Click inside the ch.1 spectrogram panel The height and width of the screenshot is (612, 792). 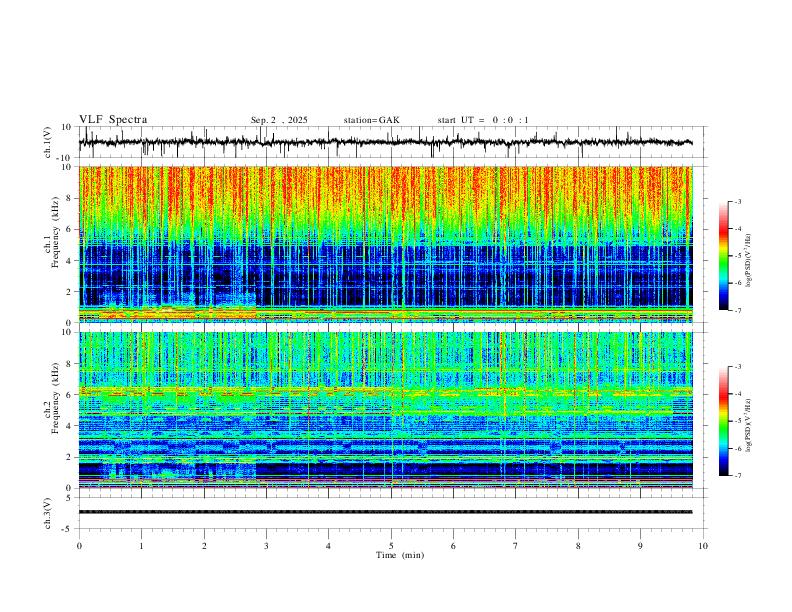tap(385, 244)
